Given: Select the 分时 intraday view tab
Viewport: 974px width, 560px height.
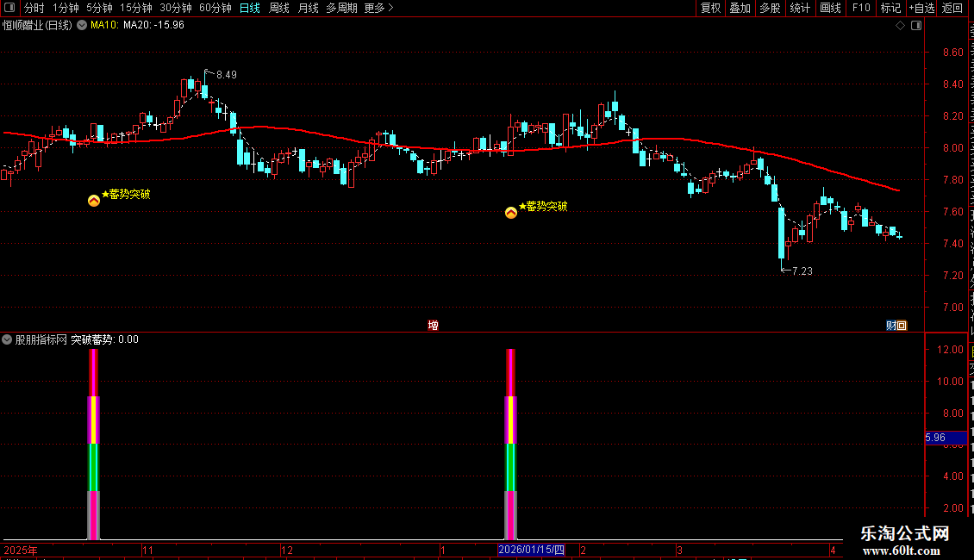Looking at the screenshot, I should [x=34, y=8].
